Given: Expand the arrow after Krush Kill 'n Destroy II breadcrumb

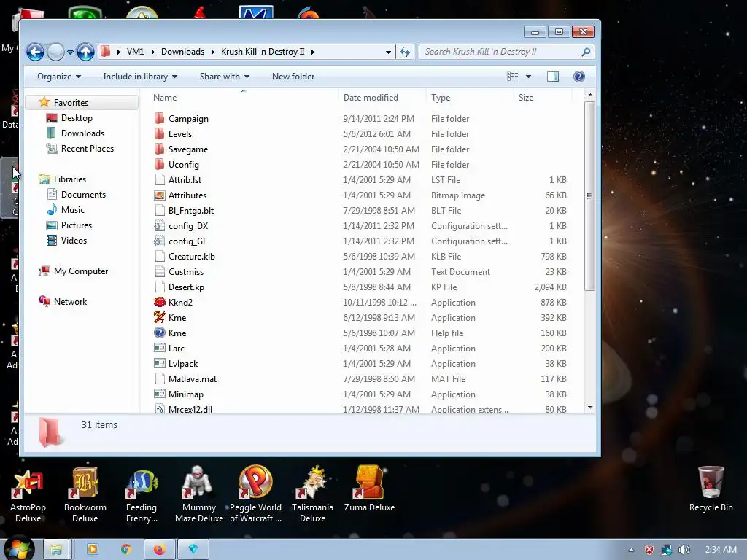Looking at the screenshot, I should tap(312, 52).
